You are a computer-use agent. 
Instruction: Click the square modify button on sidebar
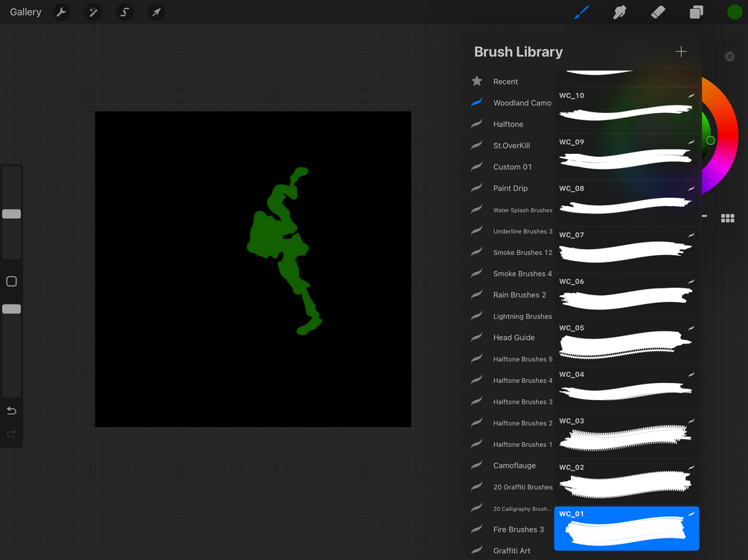click(x=11, y=281)
